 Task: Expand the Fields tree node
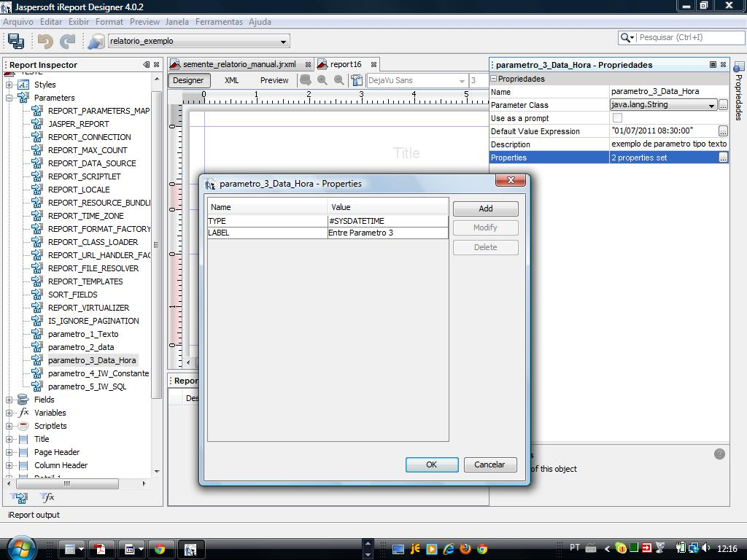(9, 400)
